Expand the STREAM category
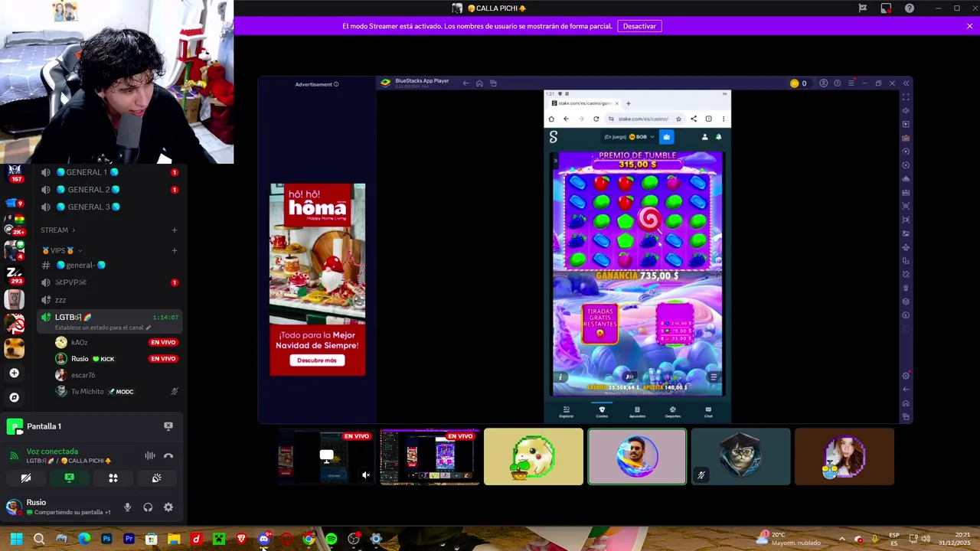This screenshot has height=551, width=980. point(57,230)
